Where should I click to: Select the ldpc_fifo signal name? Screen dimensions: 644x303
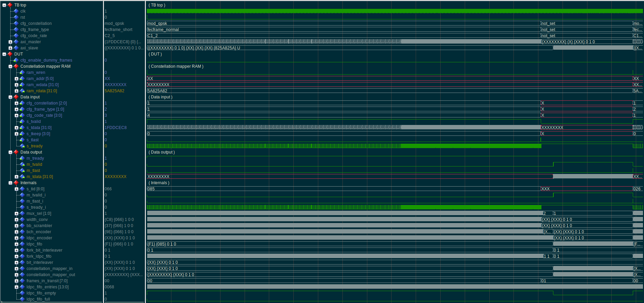pyautogui.click(x=34, y=244)
